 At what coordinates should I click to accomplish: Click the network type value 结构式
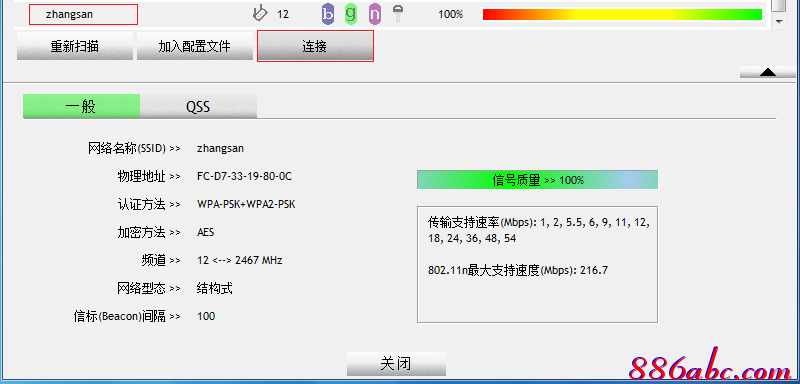pyautogui.click(x=215, y=289)
